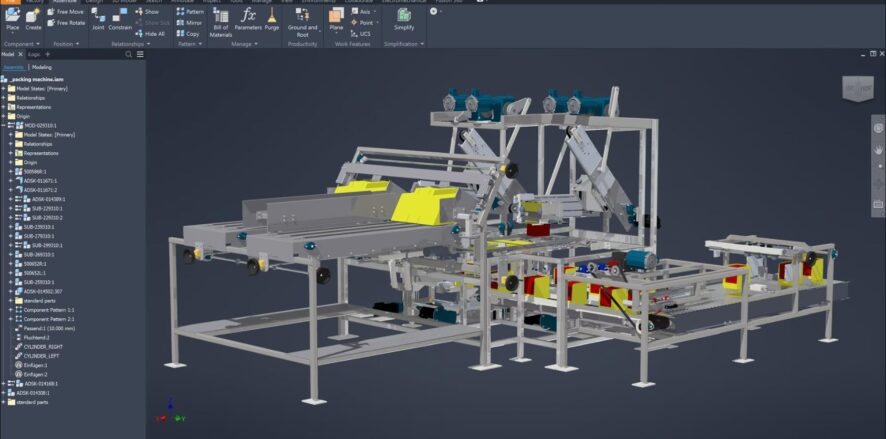Screen dimensions: 886x439
Task: Switch to the Model browser tab
Action: tap(7, 54)
